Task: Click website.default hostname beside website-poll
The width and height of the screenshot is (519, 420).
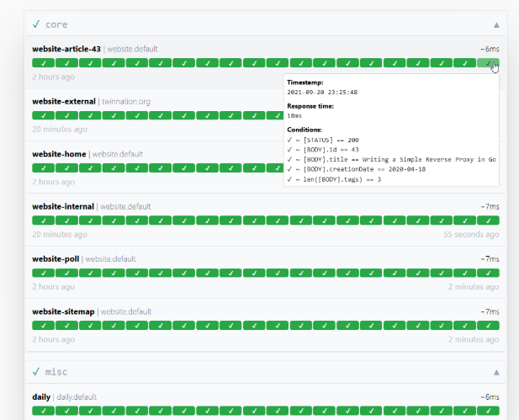Action: (x=110, y=259)
